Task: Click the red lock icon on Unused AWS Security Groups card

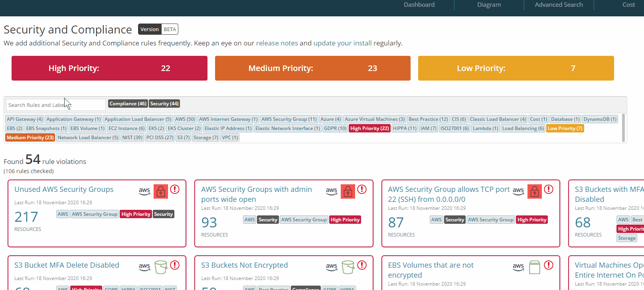Action: (x=161, y=191)
